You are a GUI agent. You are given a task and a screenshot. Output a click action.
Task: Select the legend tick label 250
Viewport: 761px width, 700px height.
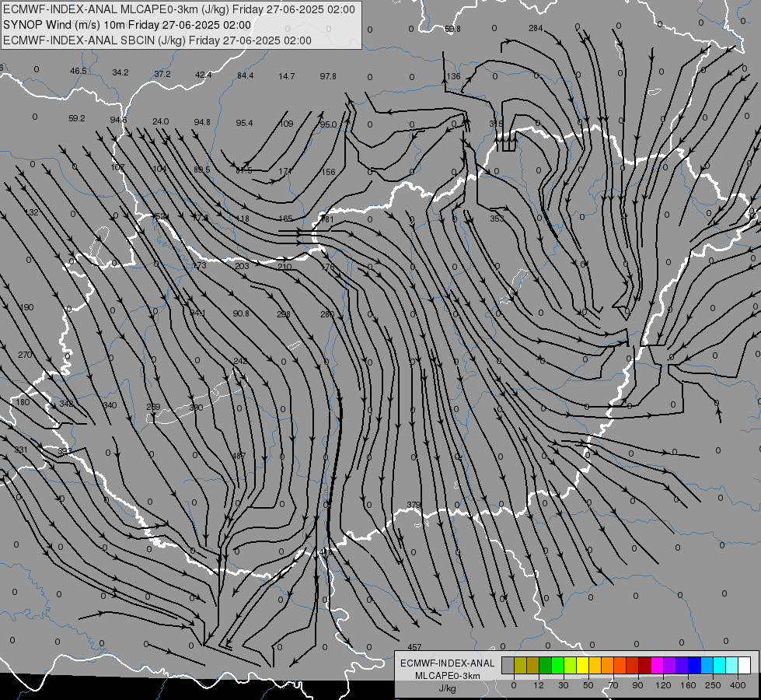tap(713, 685)
